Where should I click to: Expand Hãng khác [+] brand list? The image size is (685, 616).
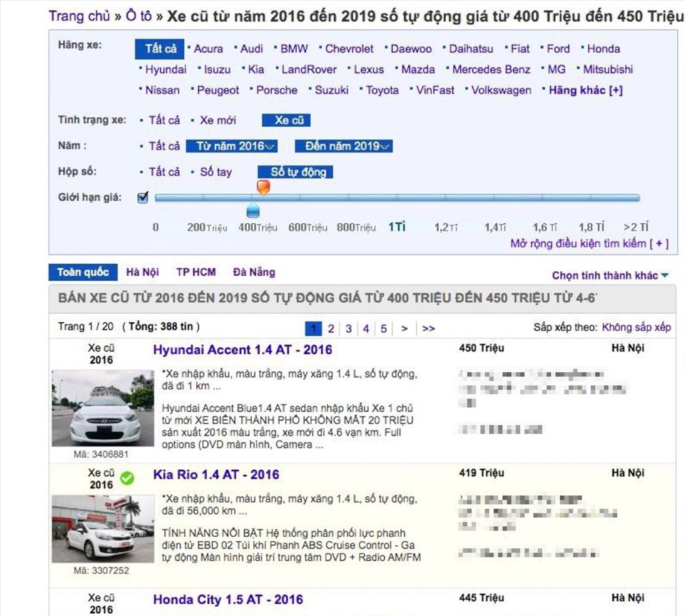585,91
